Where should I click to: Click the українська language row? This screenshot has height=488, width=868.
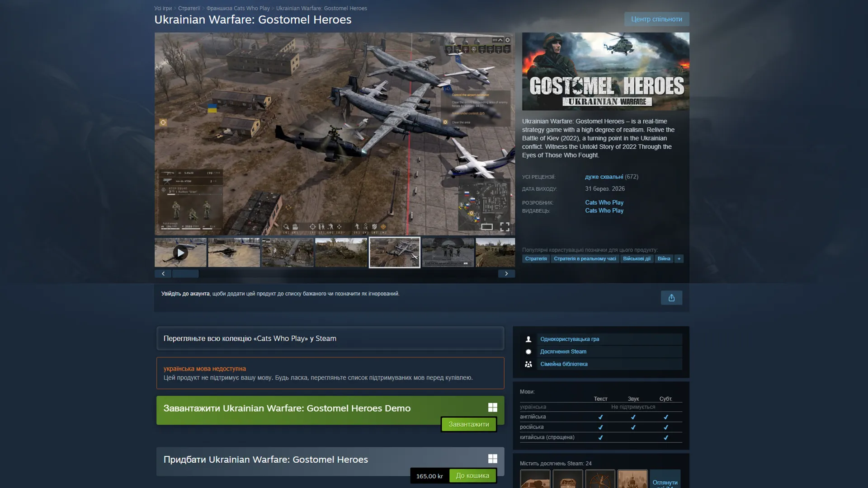(x=601, y=407)
